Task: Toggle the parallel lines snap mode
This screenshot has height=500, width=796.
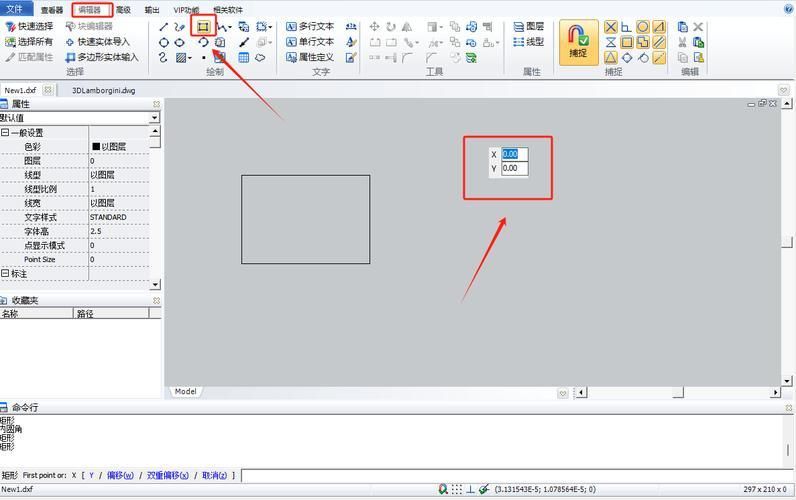Action: pyautogui.click(x=659, y=42)
